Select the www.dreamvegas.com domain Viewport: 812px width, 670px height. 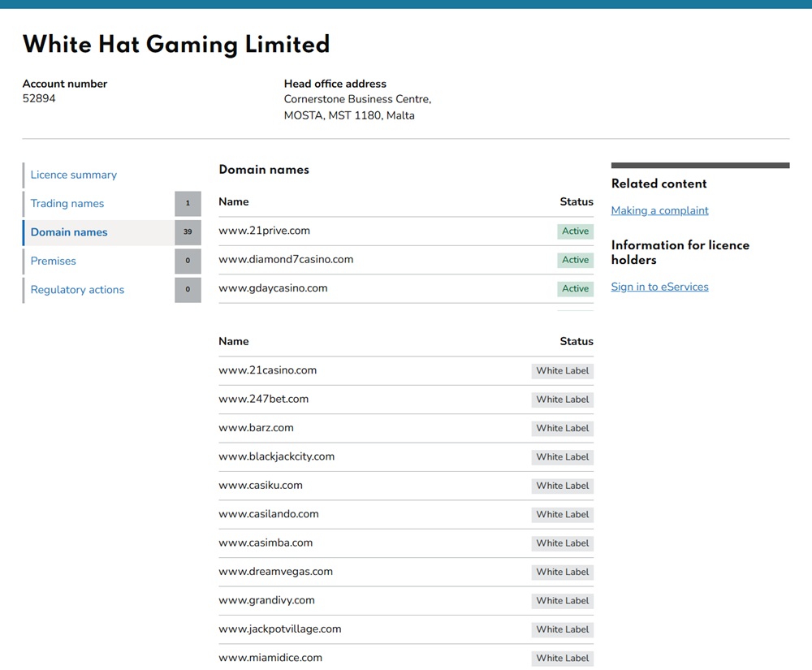[x=275, y=572]
